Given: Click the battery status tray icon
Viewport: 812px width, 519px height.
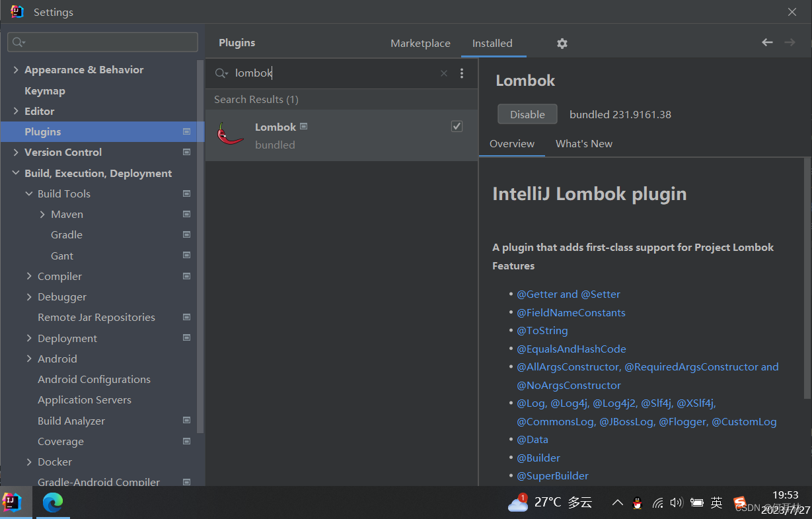Looking at the screenshot, I should [696, 503].
